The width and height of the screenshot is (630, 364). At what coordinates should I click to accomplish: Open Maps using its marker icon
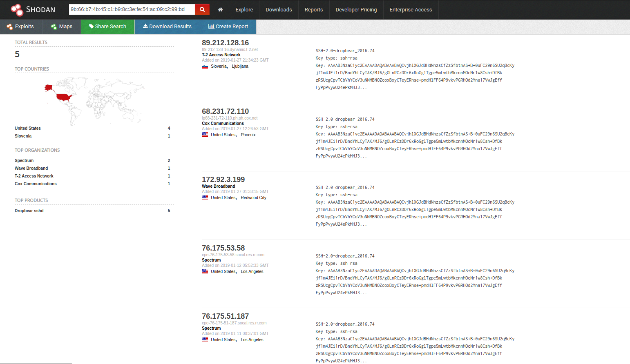point(53,27)
